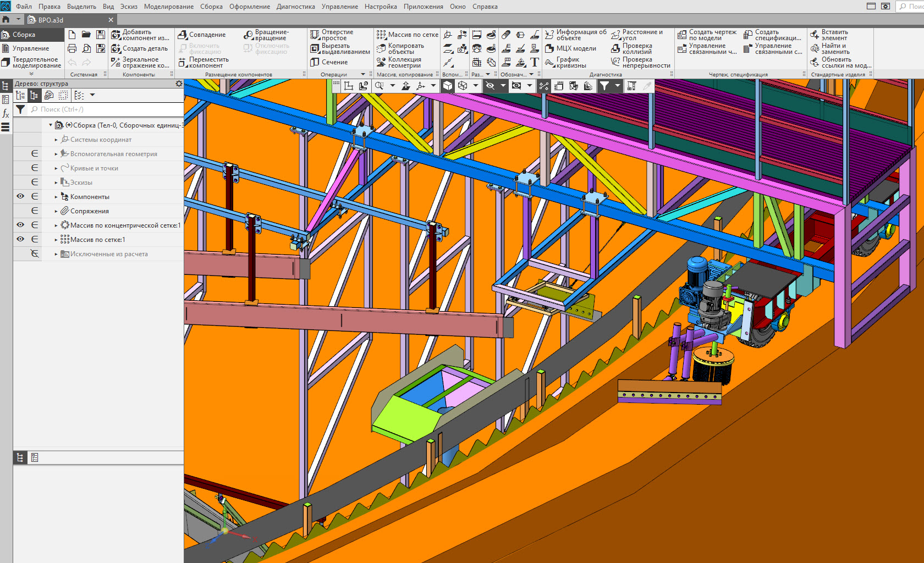This screenshot has width=924, height=563.
Task: Click the filter funnel in tree panel
Action: [20, 109]
